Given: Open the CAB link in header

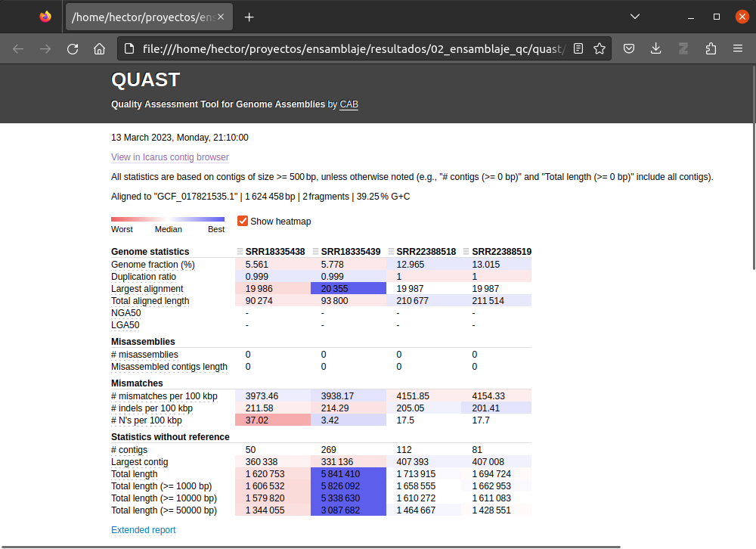Looking at the screenshot, I should 349,104.
